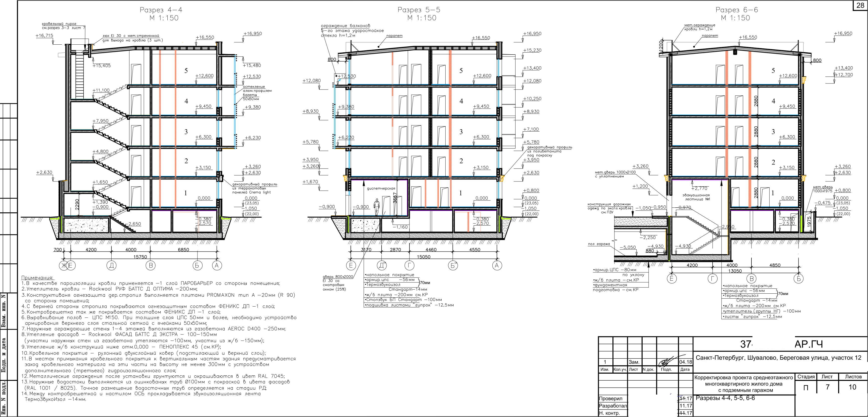
Task: Click the АР.ГЧ document code
Action: [x=808, y=344]
